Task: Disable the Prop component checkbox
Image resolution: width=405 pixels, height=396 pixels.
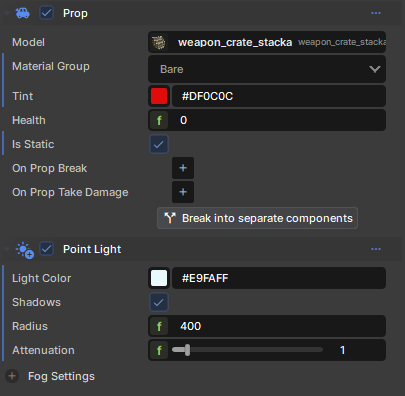Action: tap(46, 13)
